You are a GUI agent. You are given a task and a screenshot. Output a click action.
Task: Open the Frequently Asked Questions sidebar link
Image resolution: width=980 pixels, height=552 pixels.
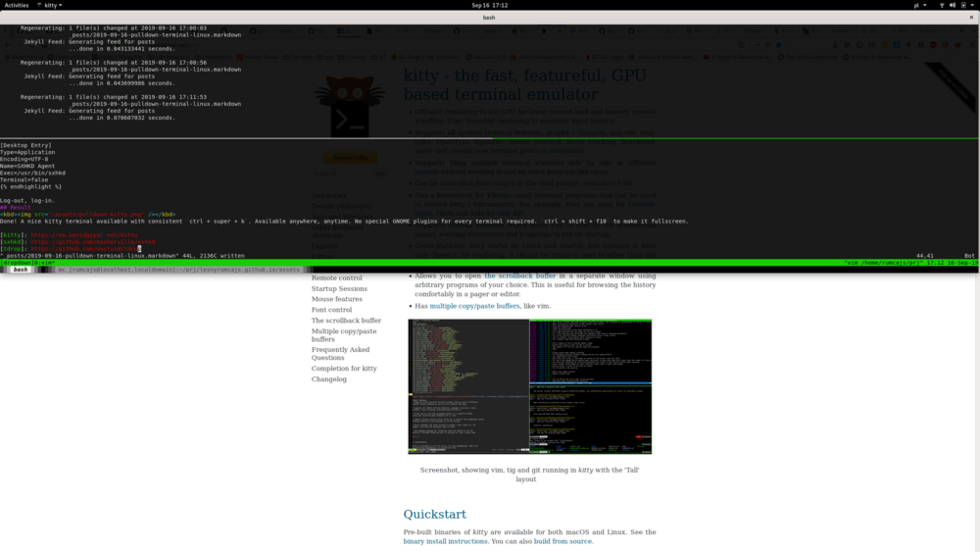coord(341,354)
